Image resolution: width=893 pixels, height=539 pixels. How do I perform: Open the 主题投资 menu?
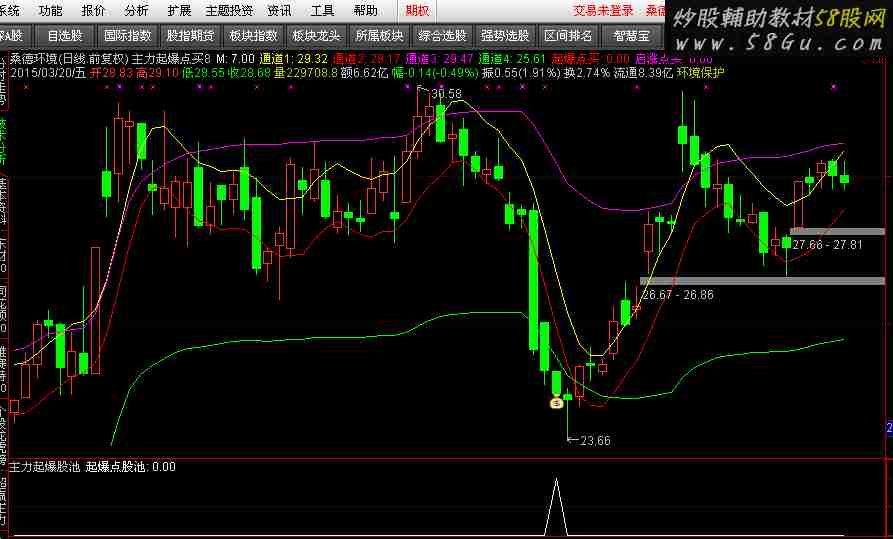click(230, 10)
